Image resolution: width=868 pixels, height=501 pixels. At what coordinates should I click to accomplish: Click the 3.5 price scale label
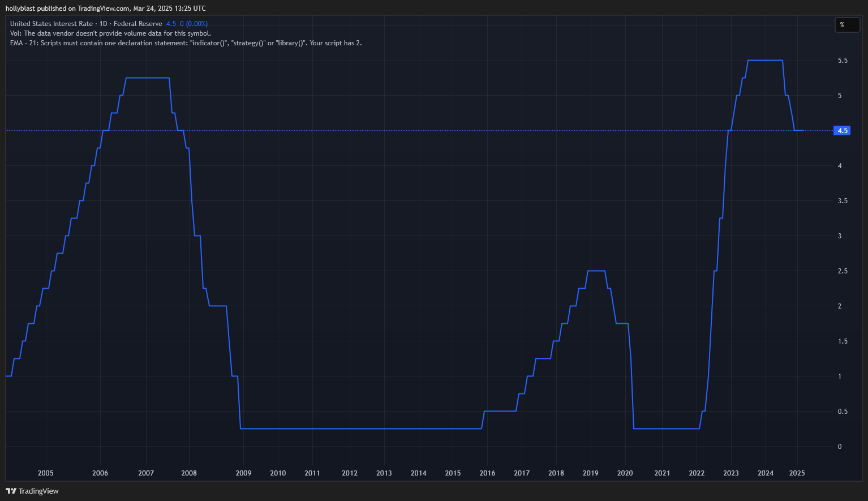click(843, 201)
